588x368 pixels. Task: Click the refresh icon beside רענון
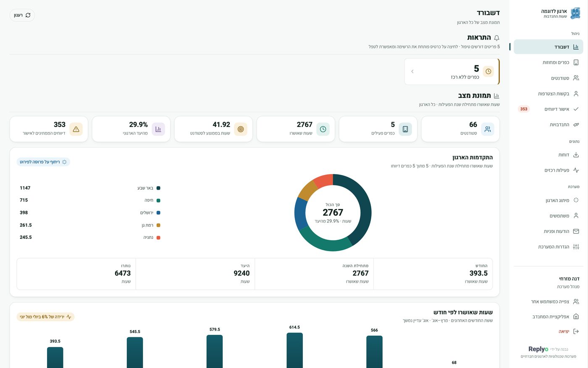pos(28,15)
